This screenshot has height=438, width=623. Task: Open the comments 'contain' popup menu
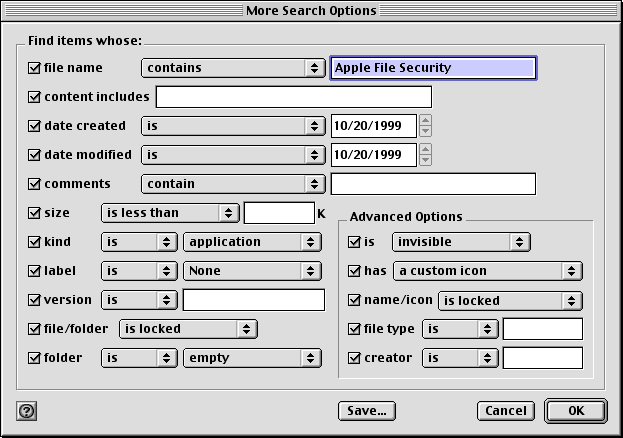233,184
